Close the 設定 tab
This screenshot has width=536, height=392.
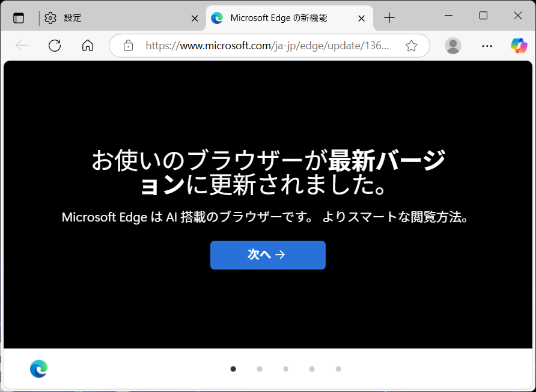pos(195,18)
